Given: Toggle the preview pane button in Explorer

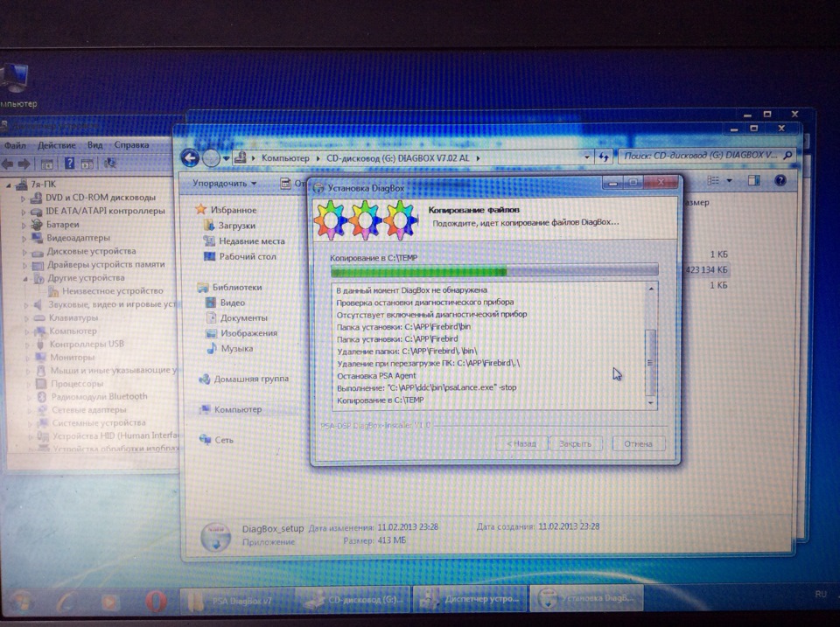Looking at the screenshot, I should pos(753,180).
